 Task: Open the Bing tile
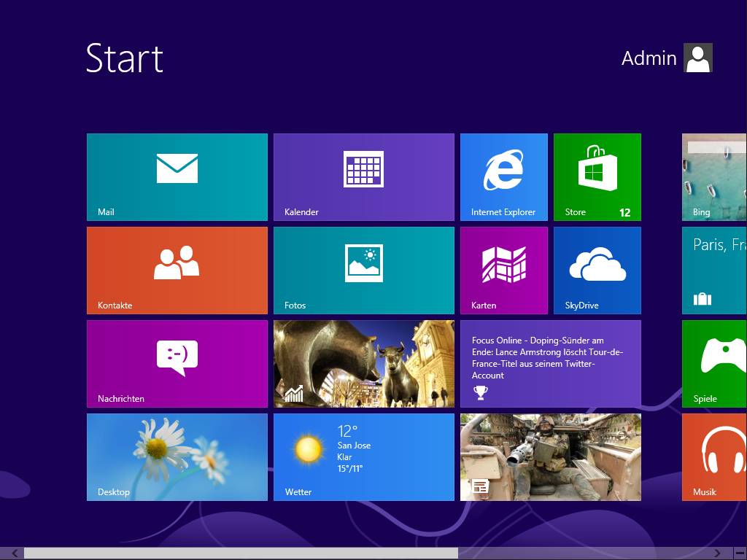click(x=714, y=177)
